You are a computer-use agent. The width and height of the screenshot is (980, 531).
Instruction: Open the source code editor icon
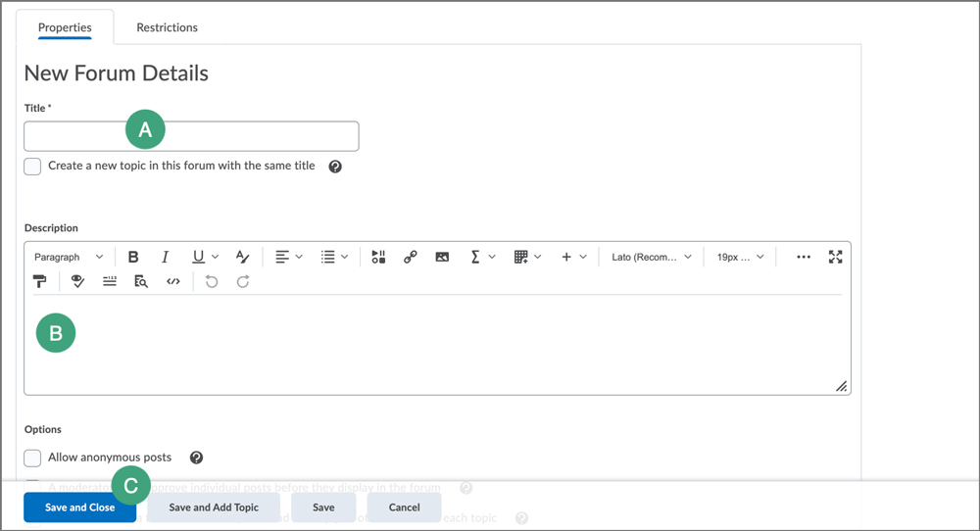click(x=173, y=282)
